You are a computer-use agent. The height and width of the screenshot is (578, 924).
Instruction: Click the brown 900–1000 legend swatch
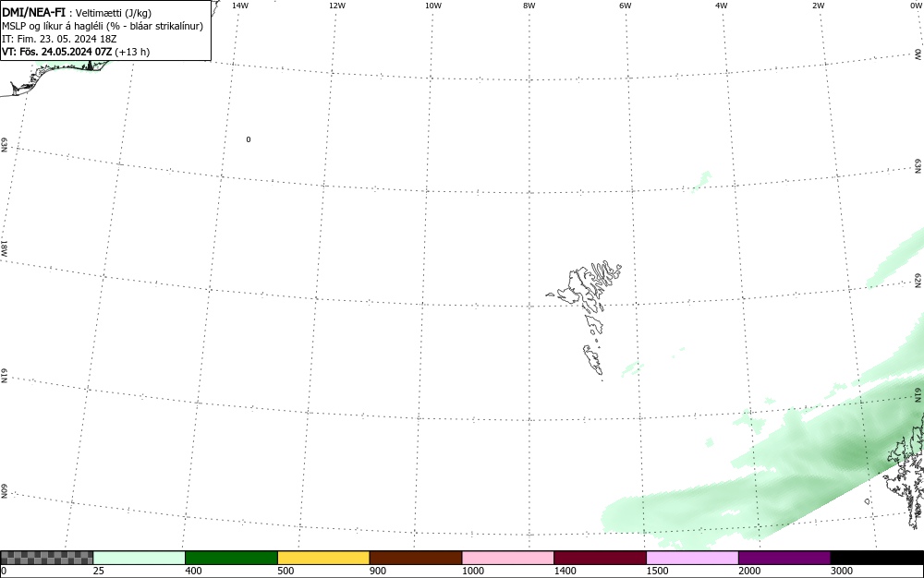pos(416,558)
